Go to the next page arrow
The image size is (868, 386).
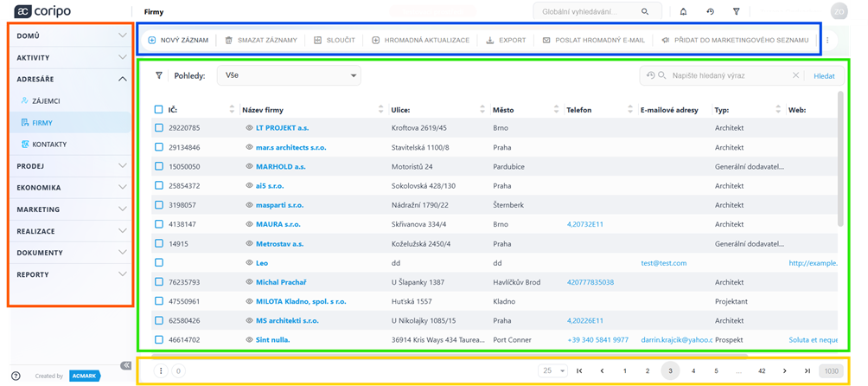click(x=784, y=371)
